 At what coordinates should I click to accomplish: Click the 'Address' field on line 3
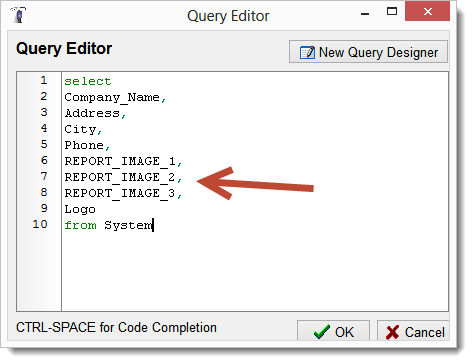[x=92, y=113]
